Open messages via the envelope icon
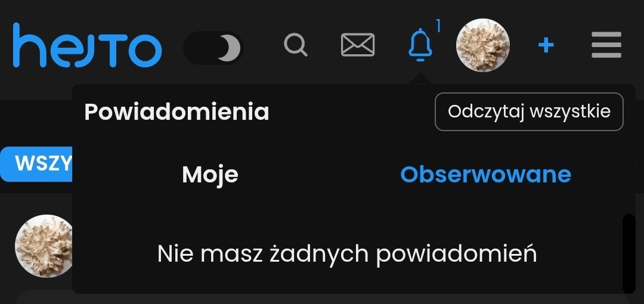Viewport: 644px width, 304px height. 358,45
